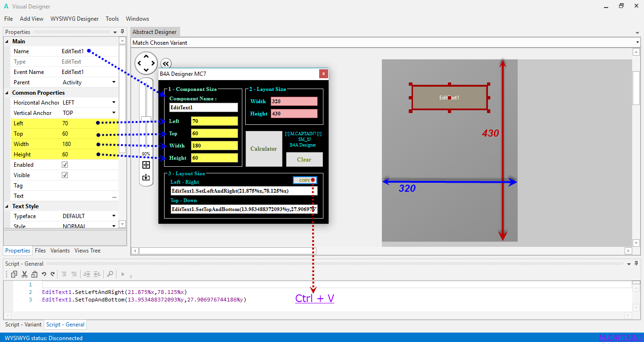The width and height of the screenshot is (644, 342).
Task: Click the fit-to-screen icon under zoom slider
Action: point(146,165)
